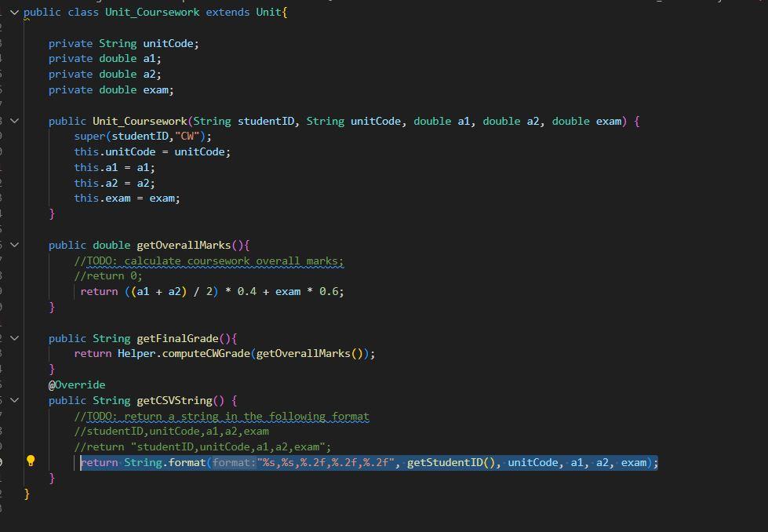Click the "%s,%s,%.2f,%.2f,%.2f" format string

coord(326,462)
